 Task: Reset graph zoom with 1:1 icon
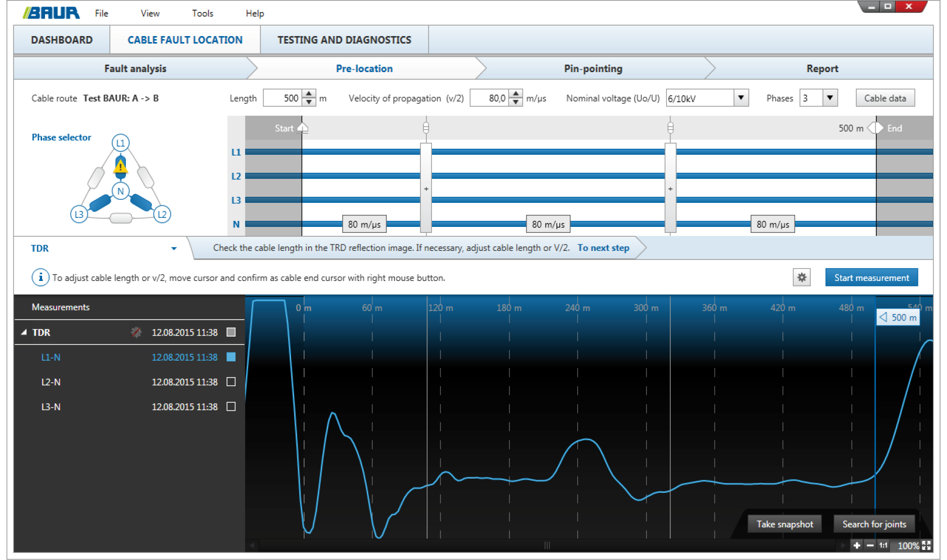coord(883,545)
